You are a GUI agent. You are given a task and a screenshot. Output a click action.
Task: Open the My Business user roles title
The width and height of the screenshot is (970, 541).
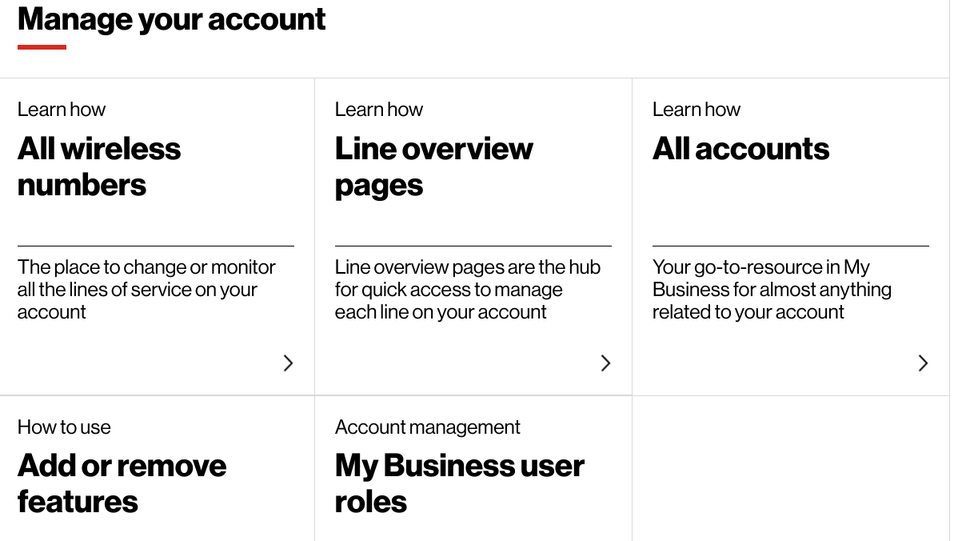(x=459, y=484)
